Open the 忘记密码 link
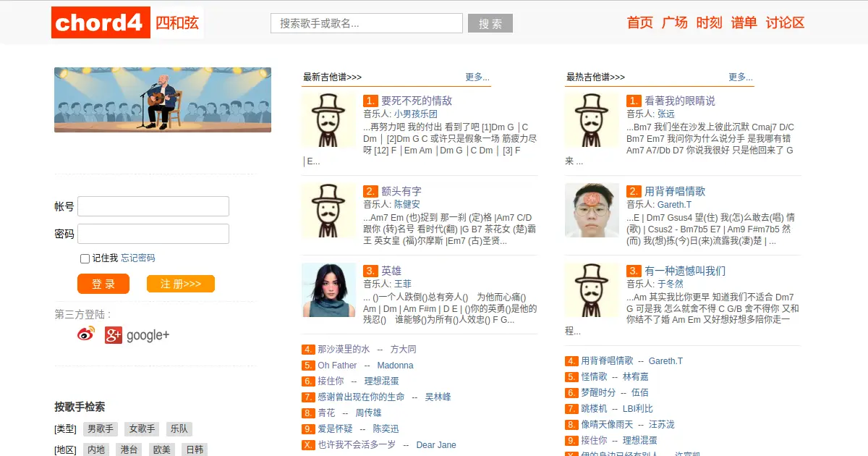 138,258
